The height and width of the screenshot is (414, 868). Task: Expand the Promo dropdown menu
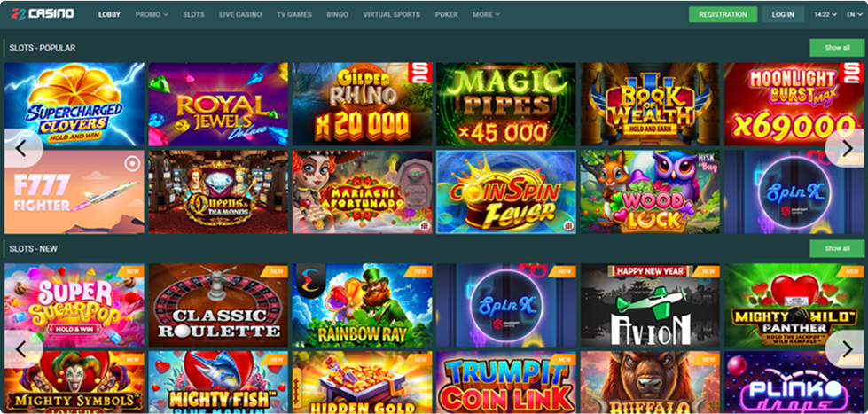(x=152, y=14)
